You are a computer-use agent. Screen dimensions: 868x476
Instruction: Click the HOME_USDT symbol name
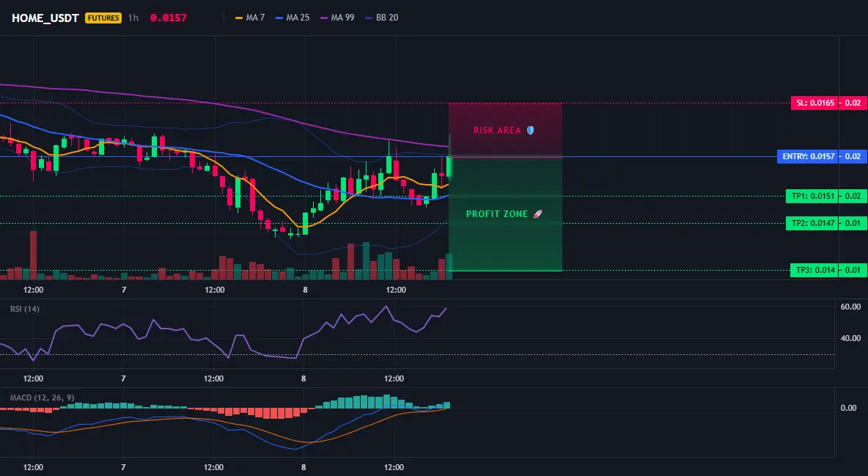pyautogui.click(x=45, y=18)
